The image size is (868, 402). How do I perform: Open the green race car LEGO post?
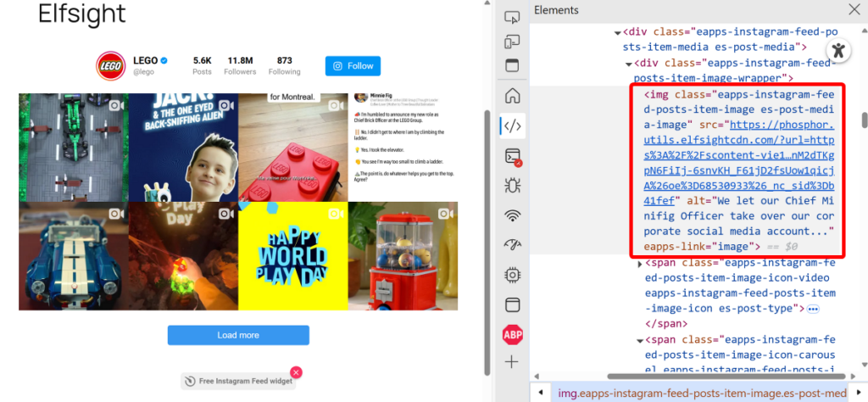pos(74,148)
